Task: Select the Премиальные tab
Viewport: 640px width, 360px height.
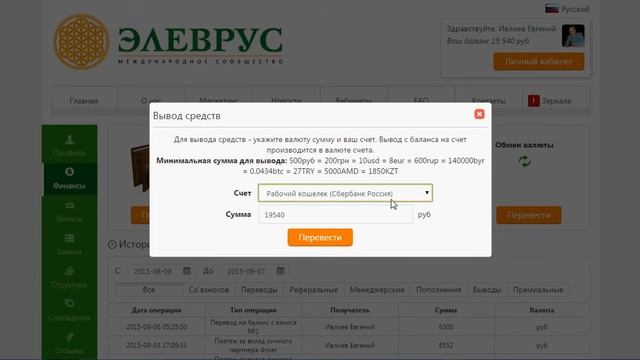Action: [x=538, y=290]
